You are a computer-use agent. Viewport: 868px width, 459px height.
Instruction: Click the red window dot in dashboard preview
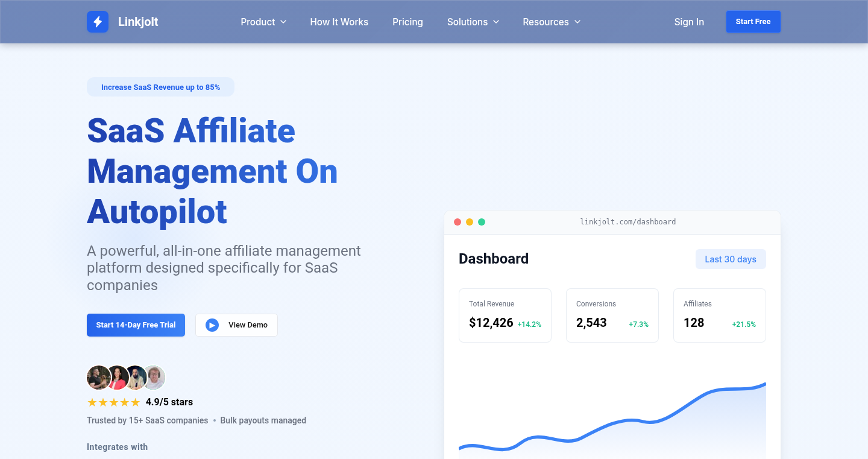pyautogui.click(x=458, y=222)
